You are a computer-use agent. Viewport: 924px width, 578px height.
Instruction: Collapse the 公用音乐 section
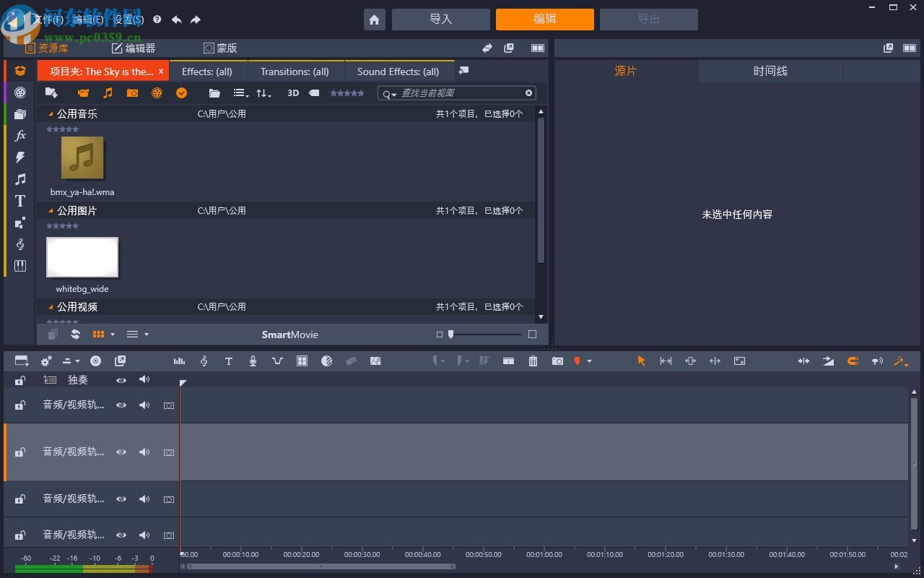click(x=51, y=114)
